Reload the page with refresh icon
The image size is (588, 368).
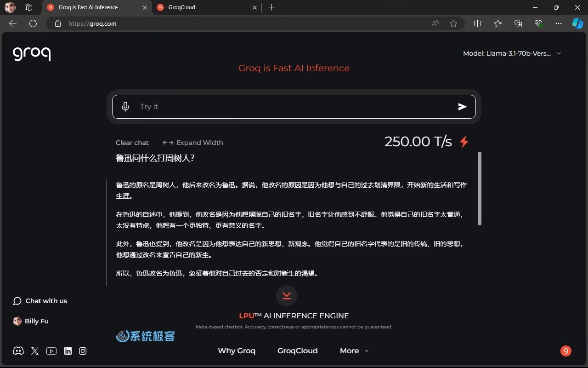(33, 23)
